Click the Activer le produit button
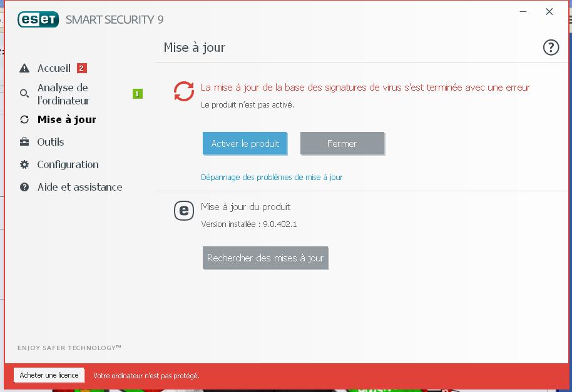Screen dimensions: 572x392 (245, 144)
